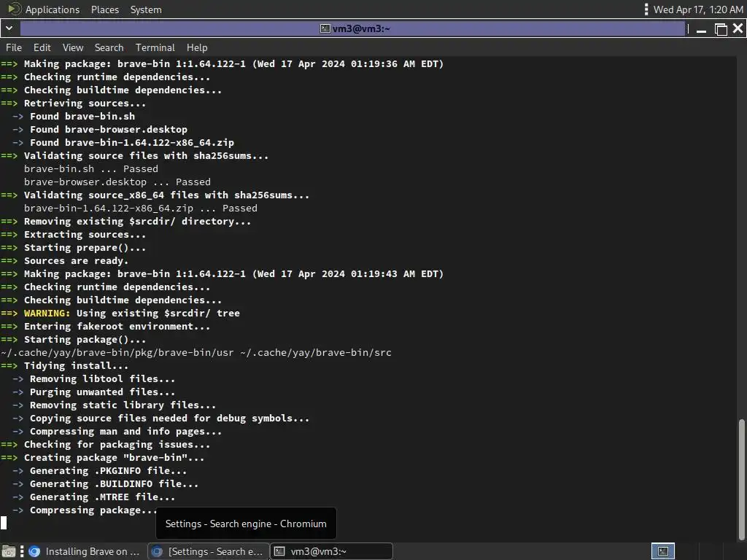The height and width of the screenshot is (560, 747).
Task: Minimize the terminal window
Action: (x=701, y=29)
